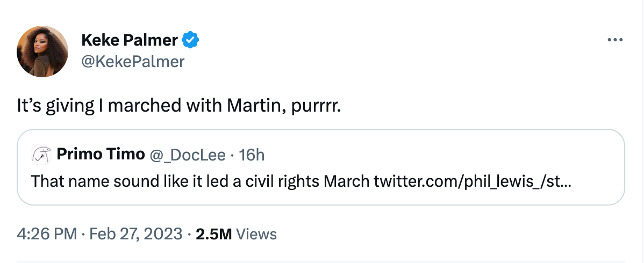
Task: Open the tweet's three-dot More options menu
Action: click(614, 40)
